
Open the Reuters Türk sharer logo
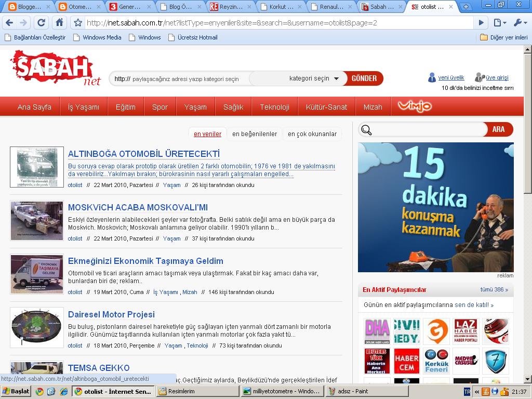(377, 361)
